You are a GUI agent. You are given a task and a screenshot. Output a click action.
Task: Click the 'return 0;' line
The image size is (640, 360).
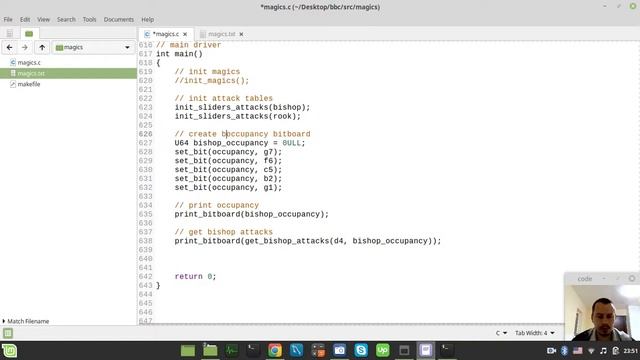point(195,276)
